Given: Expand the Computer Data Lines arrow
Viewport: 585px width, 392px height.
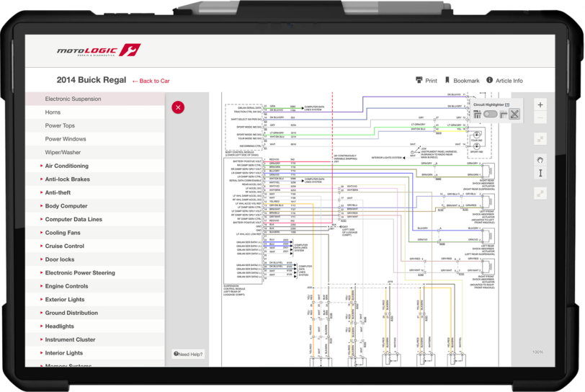Looking at the screenshot, I should coord(41,219).
